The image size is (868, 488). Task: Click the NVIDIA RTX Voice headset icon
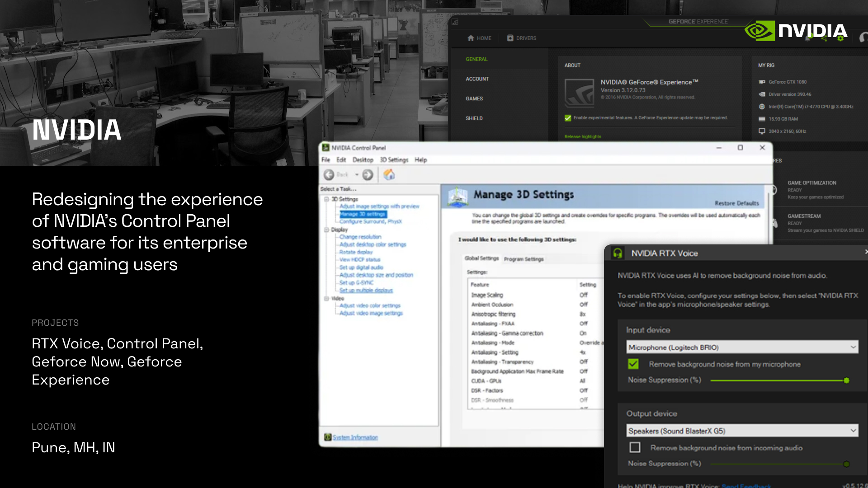618,253
